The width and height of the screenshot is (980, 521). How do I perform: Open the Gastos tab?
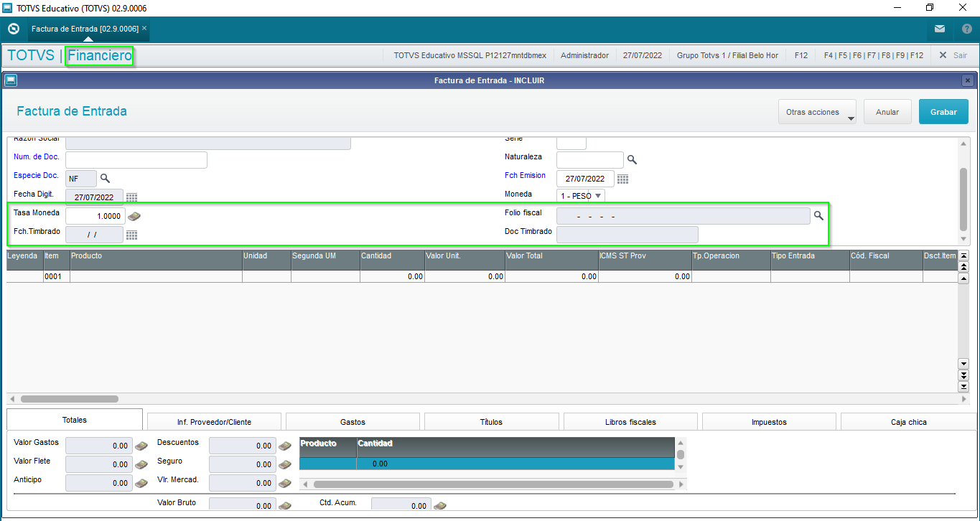tap(353, 422)
